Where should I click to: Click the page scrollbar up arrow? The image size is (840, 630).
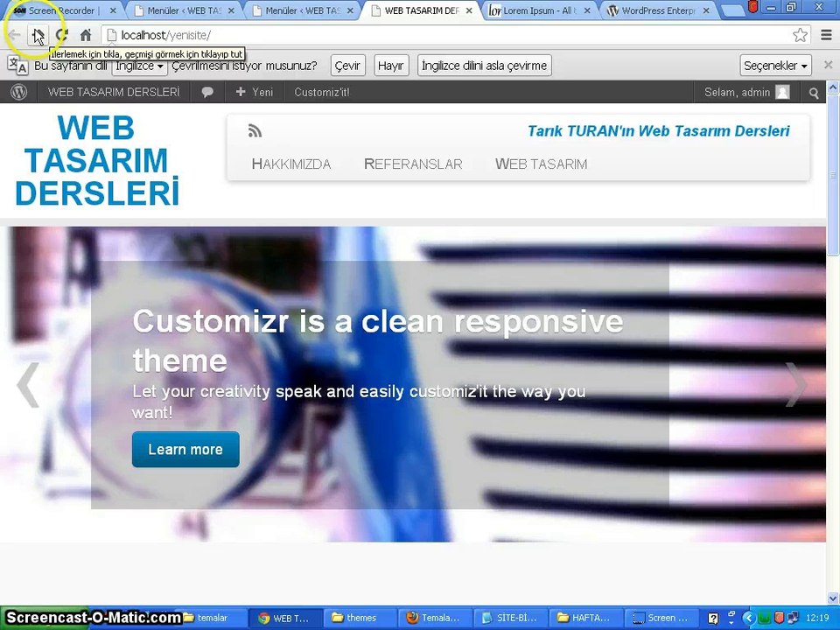[x=833, y=87]
